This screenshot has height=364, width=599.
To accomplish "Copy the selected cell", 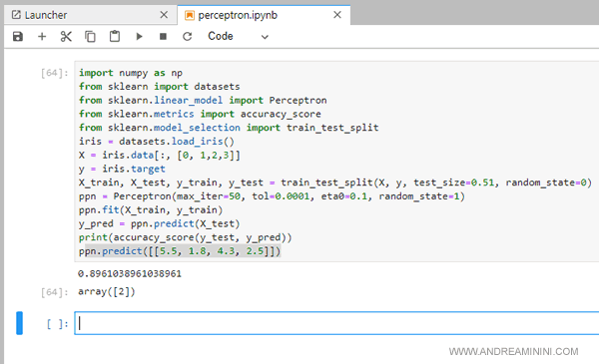I will (90, 37).
